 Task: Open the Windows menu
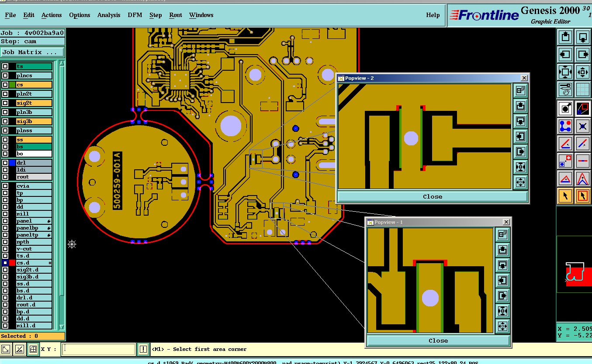pyautogui.click(x=201, y=15)
